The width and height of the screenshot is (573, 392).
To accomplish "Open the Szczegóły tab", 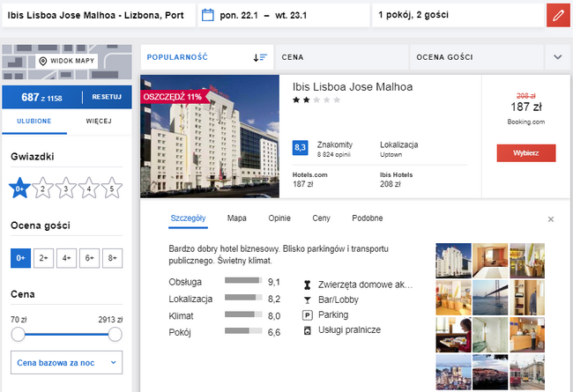I will click(188, 218).
